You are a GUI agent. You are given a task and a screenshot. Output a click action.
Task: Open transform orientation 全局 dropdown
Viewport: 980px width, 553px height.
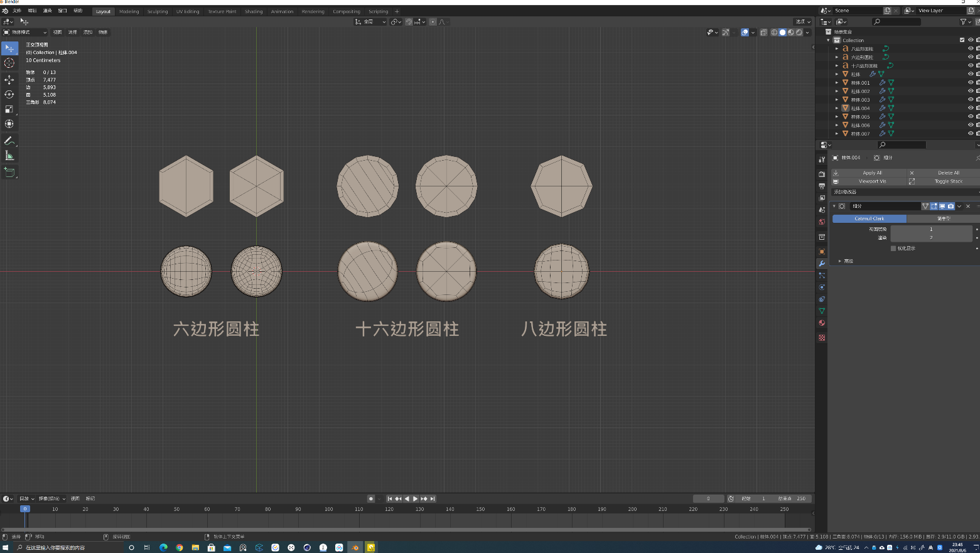370,22
